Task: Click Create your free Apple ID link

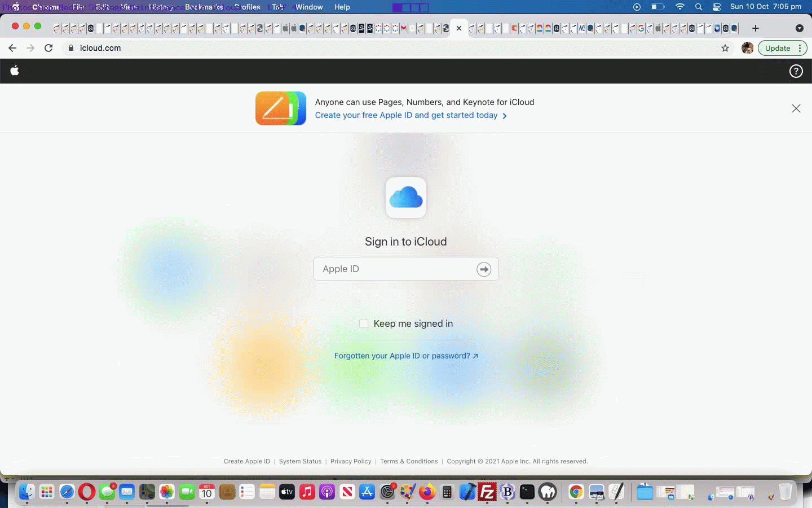Action: click(x=411, y=115)
